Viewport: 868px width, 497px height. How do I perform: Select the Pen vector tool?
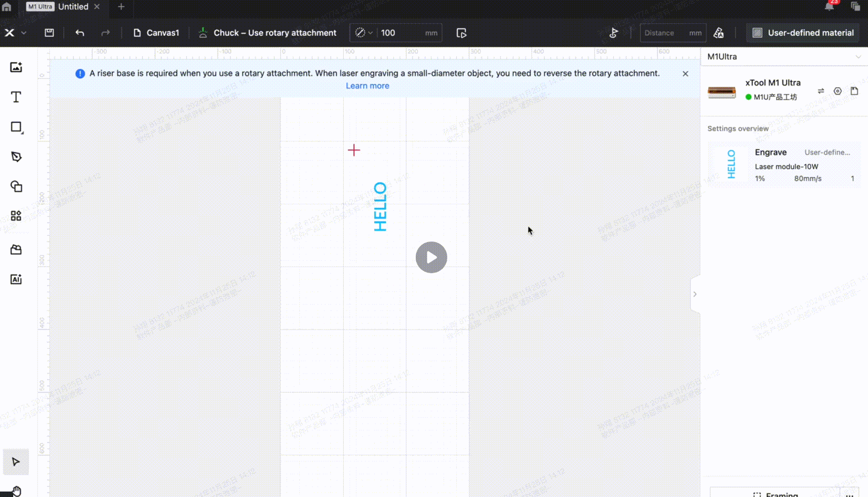[x=16, y=157]
